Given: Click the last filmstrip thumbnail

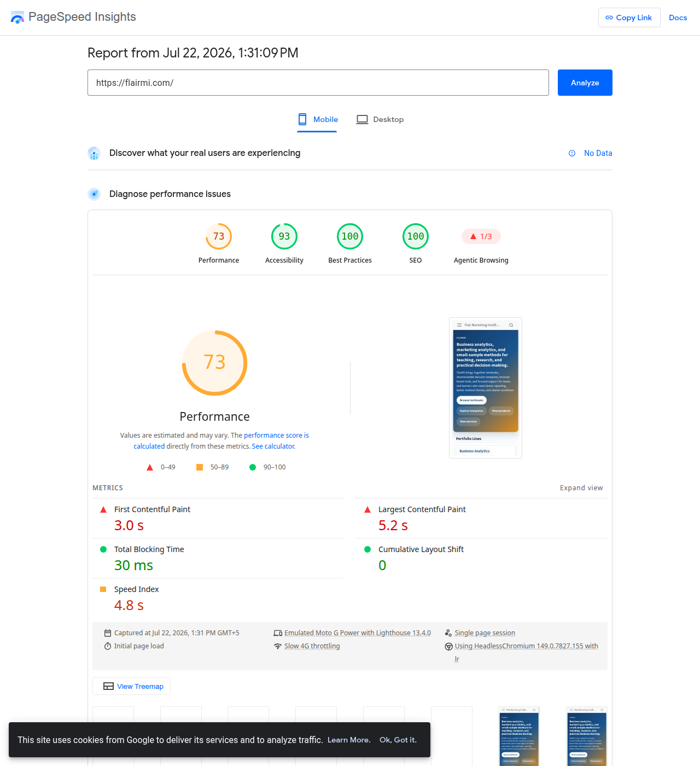Looking at the screenshot, I should pyautogui.click(x=587, y=736).
